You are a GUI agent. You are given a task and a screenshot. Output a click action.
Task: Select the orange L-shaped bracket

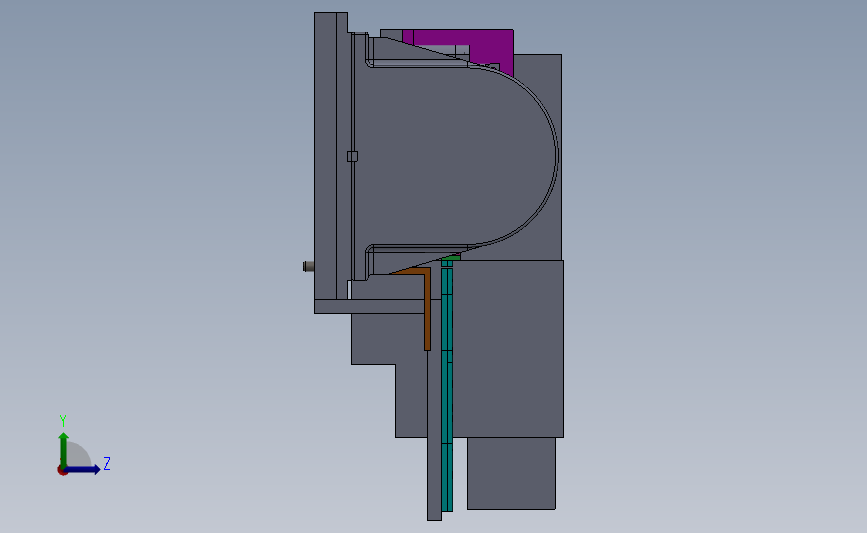pos(427,307)
